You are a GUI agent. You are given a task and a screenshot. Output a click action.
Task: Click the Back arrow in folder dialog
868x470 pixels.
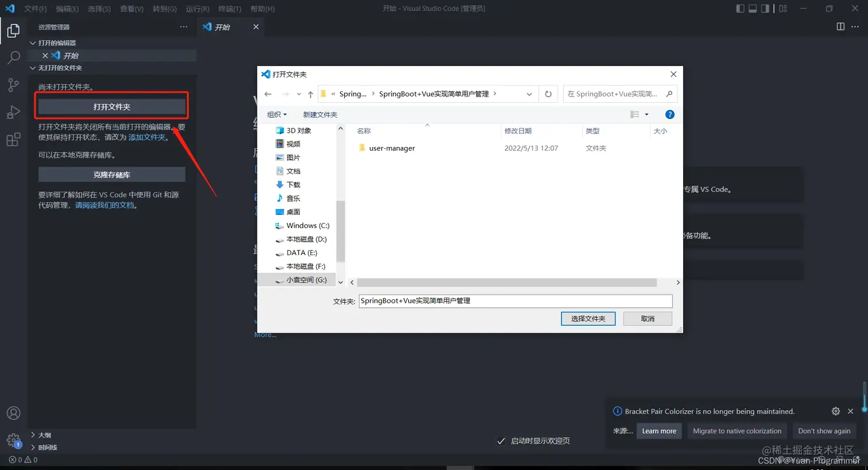(x=268, y=94)
